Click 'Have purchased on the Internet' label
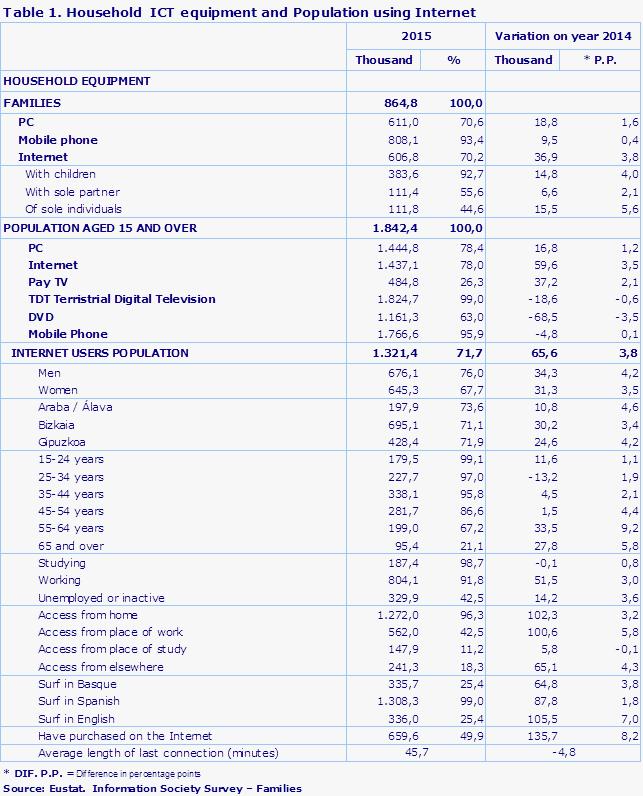Viewport: 643px width, 796px height. point(125,736)
